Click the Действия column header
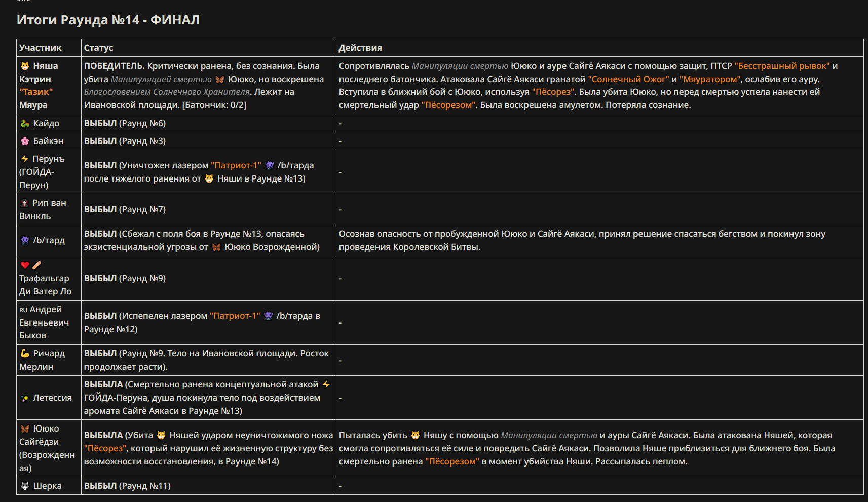Viewport: 868px width, 502px height. coord(360,48)
